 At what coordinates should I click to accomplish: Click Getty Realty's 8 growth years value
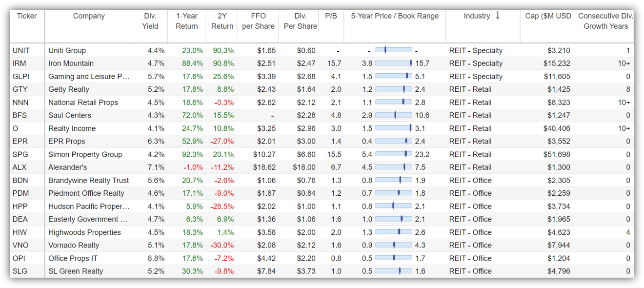pos(628,89)
